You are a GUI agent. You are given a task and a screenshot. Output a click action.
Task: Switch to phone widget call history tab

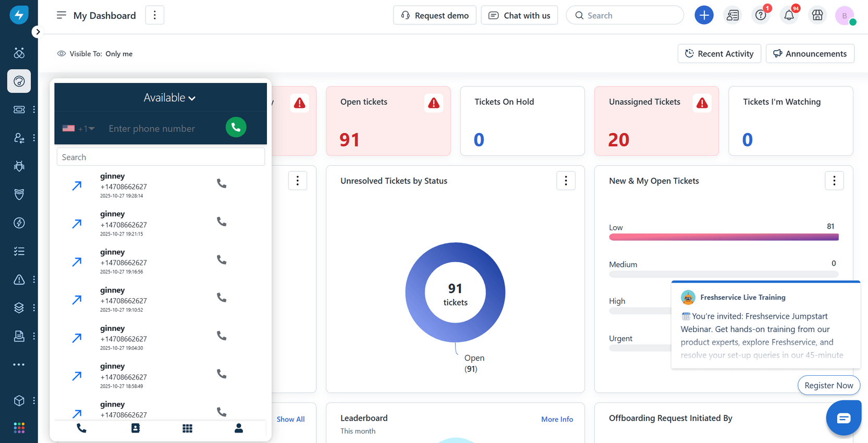81,428
